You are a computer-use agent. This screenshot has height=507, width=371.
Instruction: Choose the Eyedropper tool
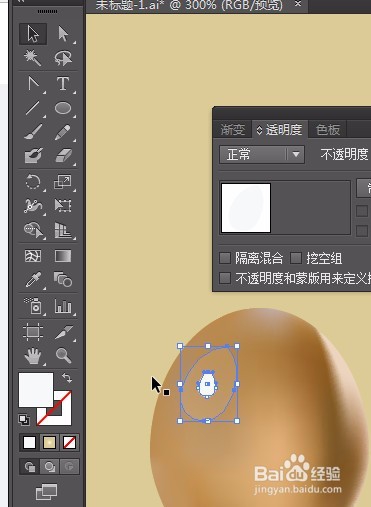click(33, 279)
